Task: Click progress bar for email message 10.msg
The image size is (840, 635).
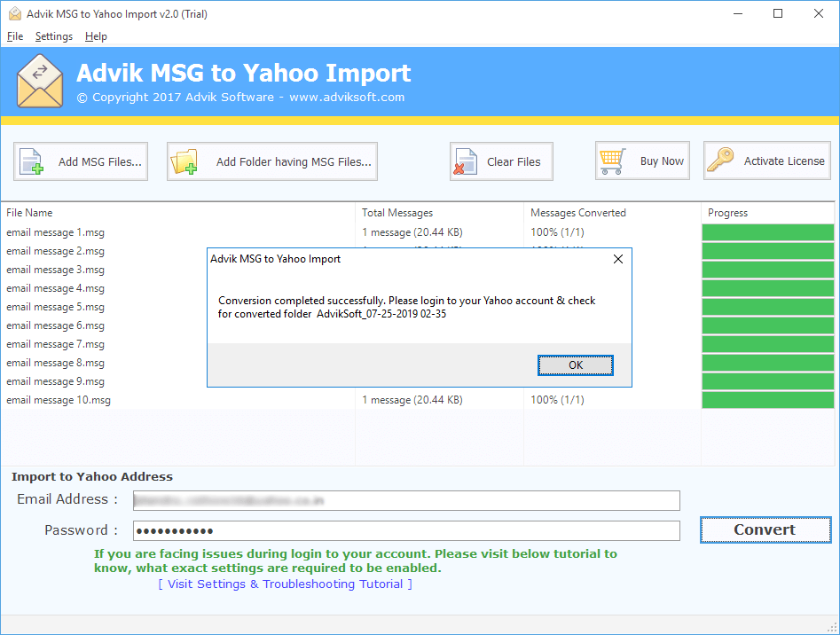Action: pos(767,400)
